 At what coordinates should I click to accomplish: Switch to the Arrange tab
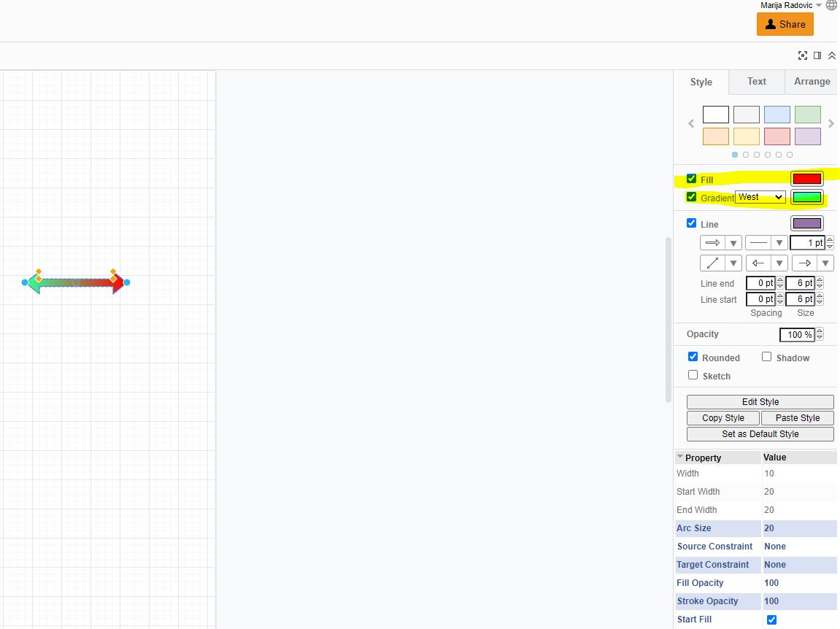[812, 82]
